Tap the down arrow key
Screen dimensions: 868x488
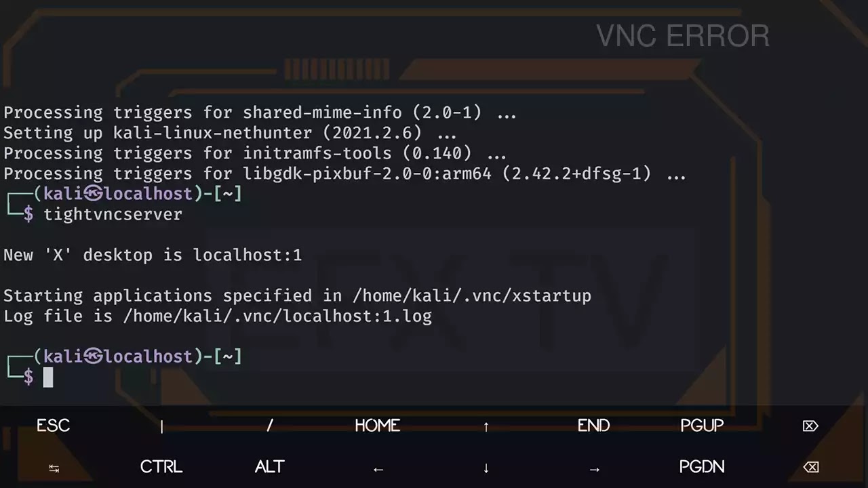pyautogui.click(x=486, y=468)
